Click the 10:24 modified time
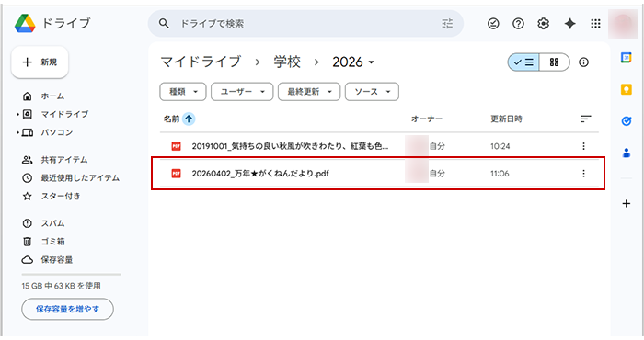 (500, 146)
